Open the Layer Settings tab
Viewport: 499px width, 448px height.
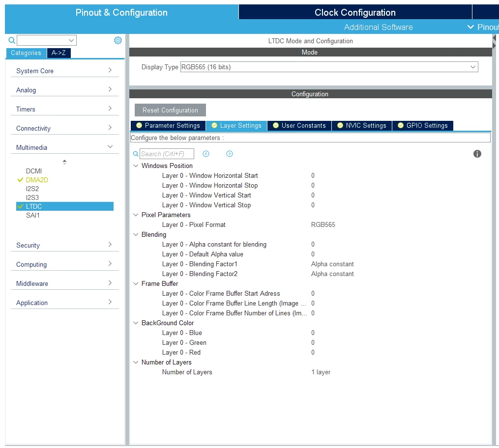(236, 126)
